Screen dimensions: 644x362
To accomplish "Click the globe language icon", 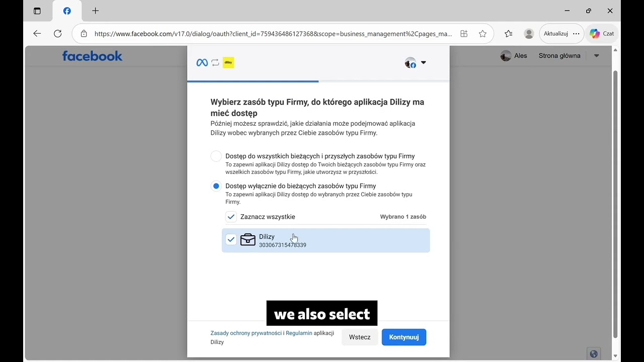I will coord(594,353).
